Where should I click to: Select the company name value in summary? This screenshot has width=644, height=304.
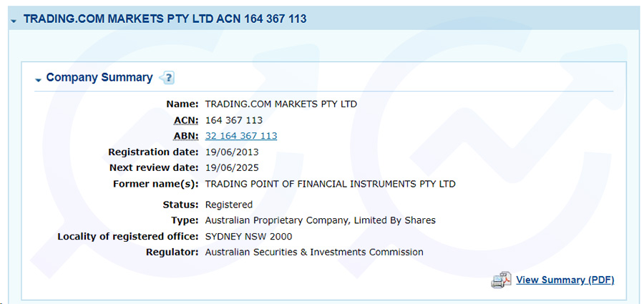click(281, 104)
